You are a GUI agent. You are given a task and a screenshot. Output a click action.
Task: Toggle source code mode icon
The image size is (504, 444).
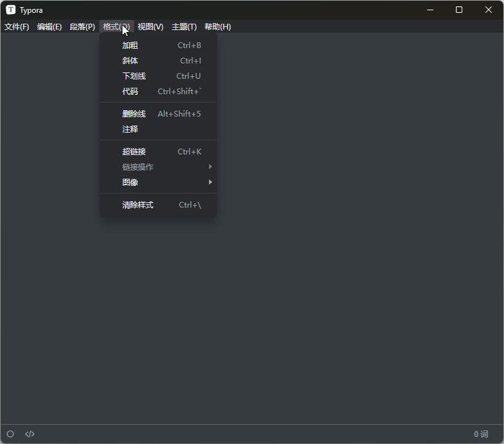[30, 434]
